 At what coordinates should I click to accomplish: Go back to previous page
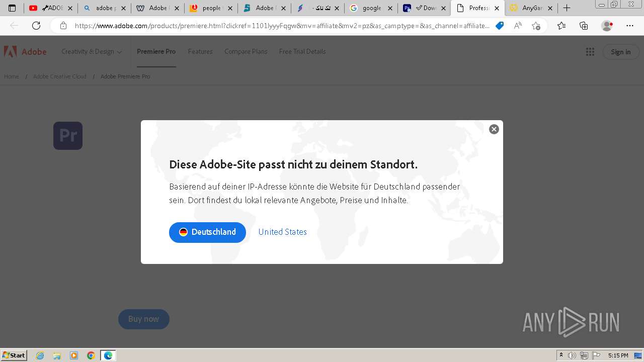point(14,26)
